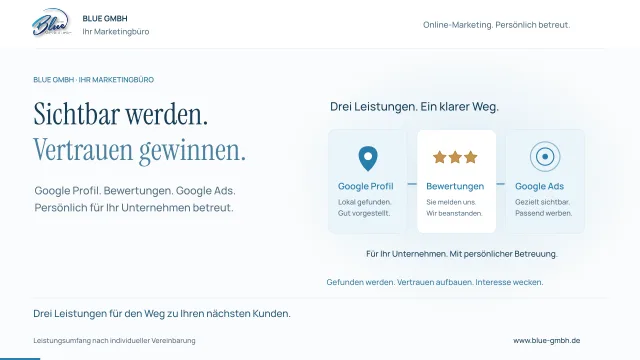Click 'Gut vorgestellt.' text in Google Profil card
Viewport: 640px width, 360px height.
click(x=364, y=213)
